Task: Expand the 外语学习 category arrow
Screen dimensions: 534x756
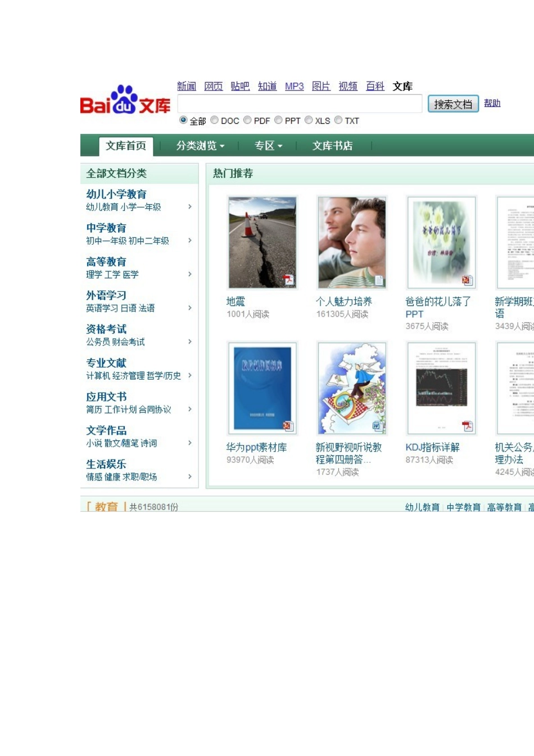Action: [189, 308]
